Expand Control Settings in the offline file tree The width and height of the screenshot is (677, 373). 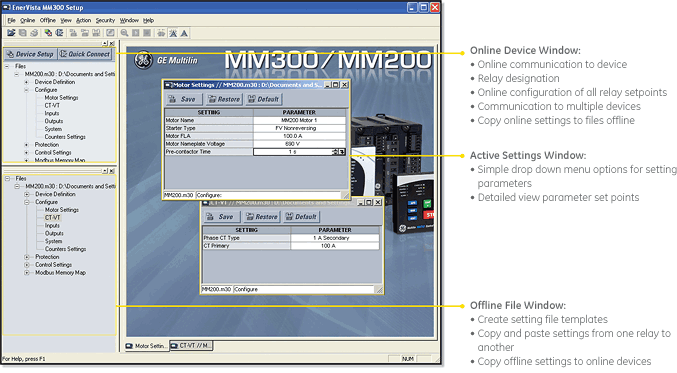point(27,265)
